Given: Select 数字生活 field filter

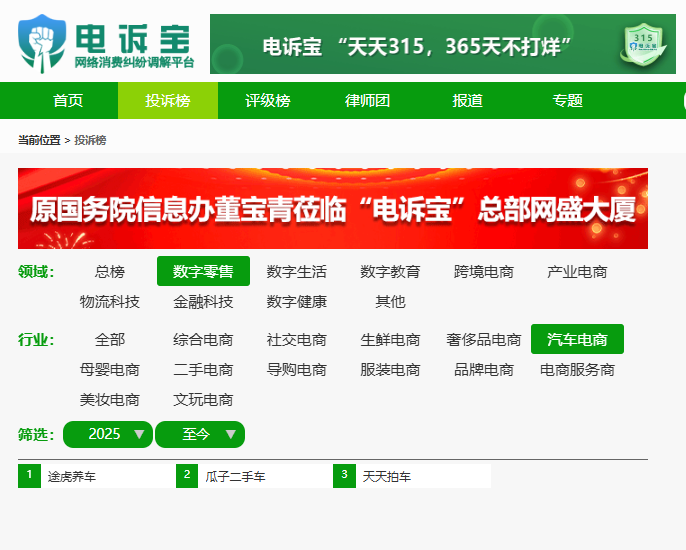Looking at the screenshot, I should click(x=297, y=271).
